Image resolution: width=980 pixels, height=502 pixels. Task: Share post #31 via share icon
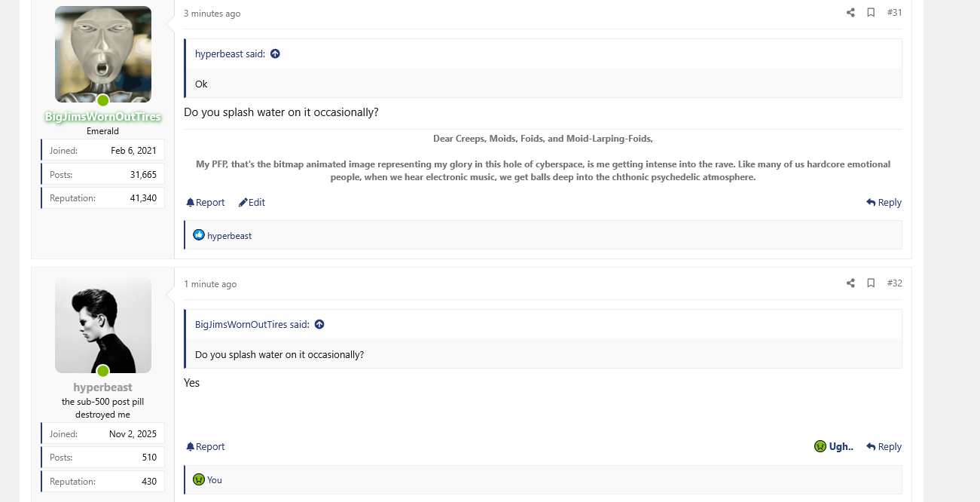850,13
